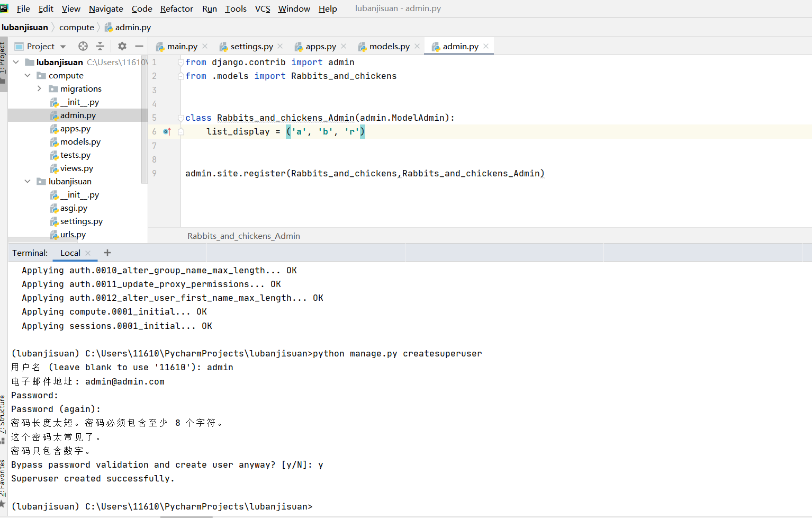Open the Window menu
812x518 pixels.
click(294, 8)
